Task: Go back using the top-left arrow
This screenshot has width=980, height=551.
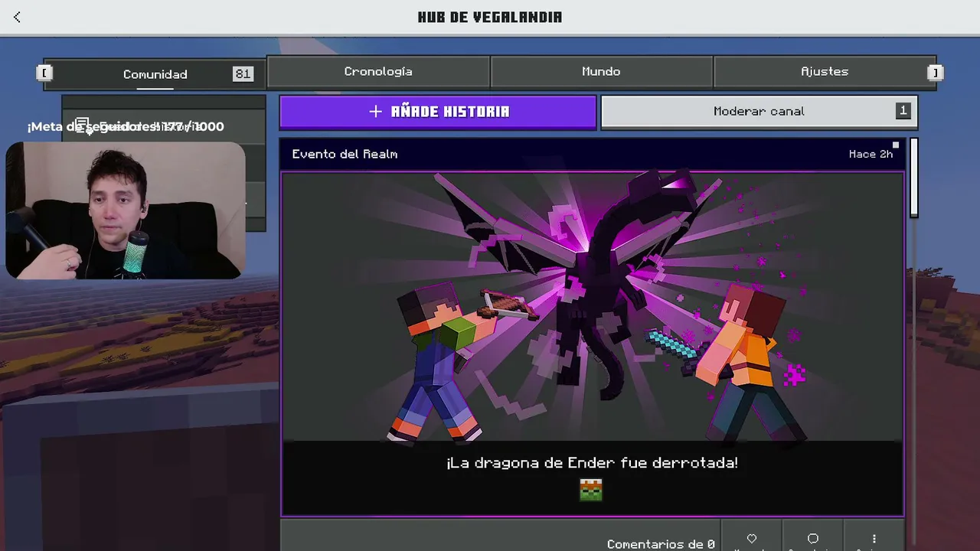Action: click(x=17, y=17)
